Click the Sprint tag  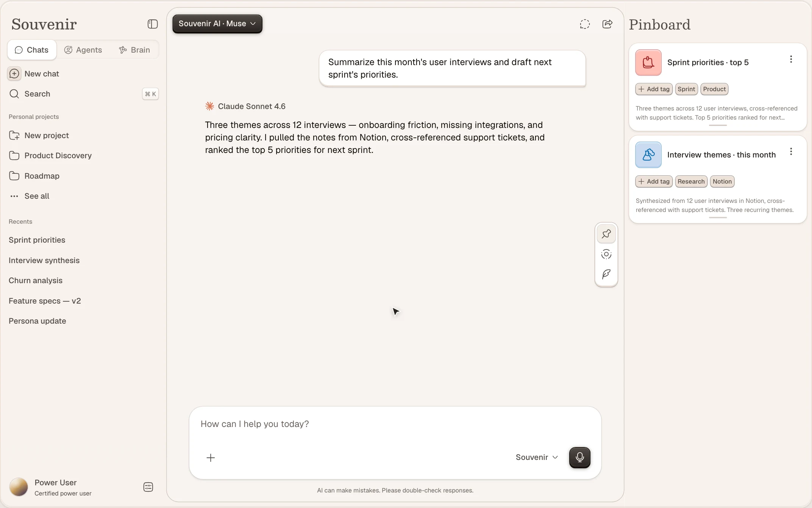pos(686,89)
